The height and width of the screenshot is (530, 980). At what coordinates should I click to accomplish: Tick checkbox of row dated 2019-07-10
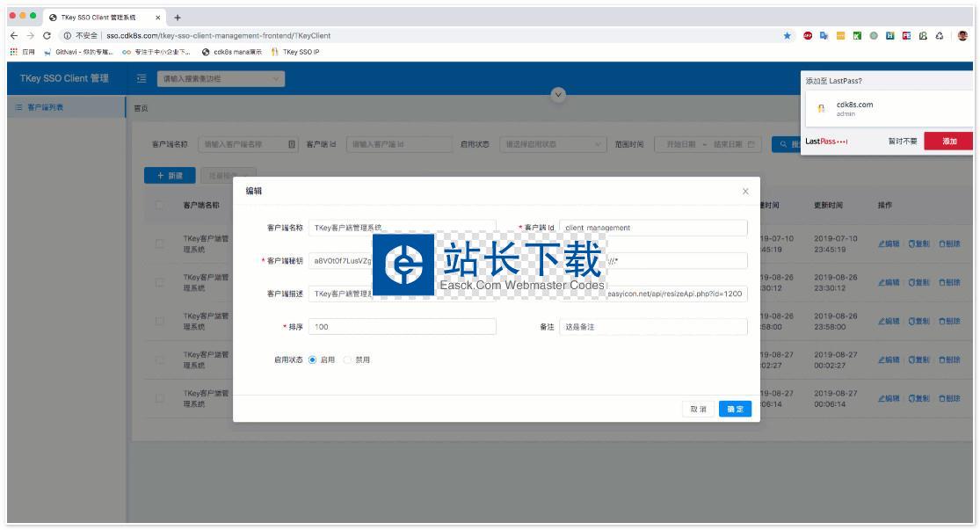pyautogui.click(x=159, y=243)
